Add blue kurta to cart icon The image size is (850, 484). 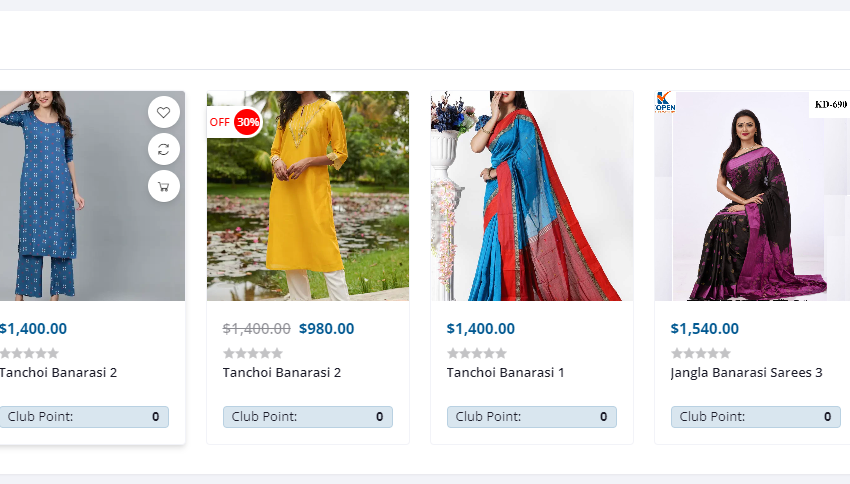point(164,186)
